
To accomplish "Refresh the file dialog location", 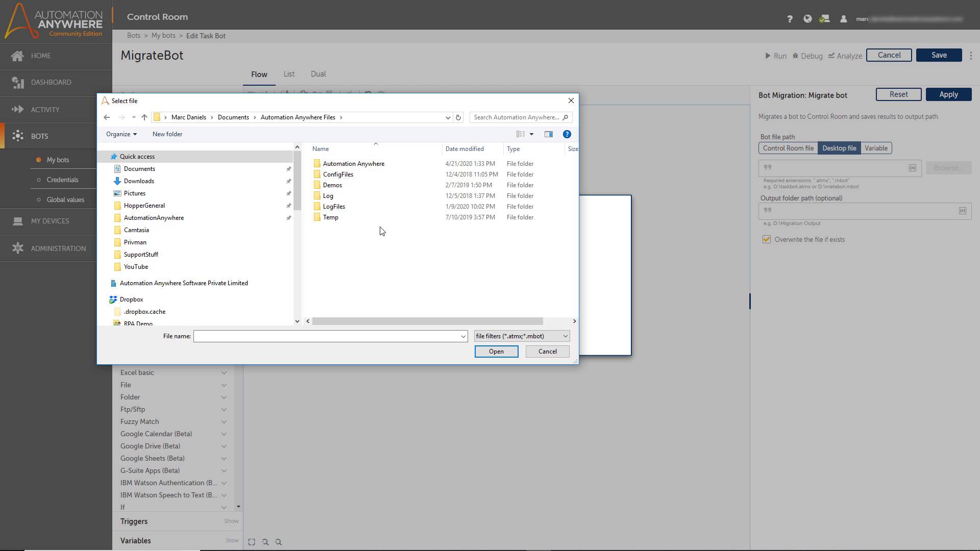I will 458,117.
